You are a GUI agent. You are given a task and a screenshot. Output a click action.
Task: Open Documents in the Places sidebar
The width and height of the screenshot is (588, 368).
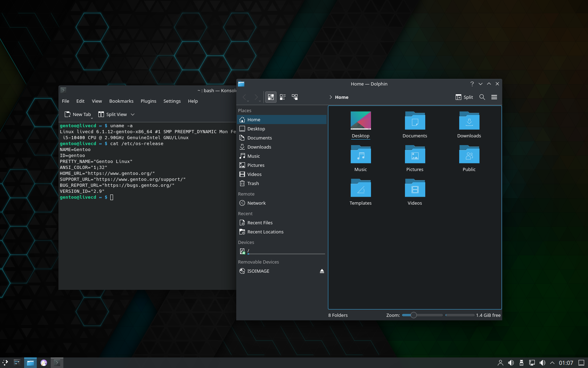point(282,138)
